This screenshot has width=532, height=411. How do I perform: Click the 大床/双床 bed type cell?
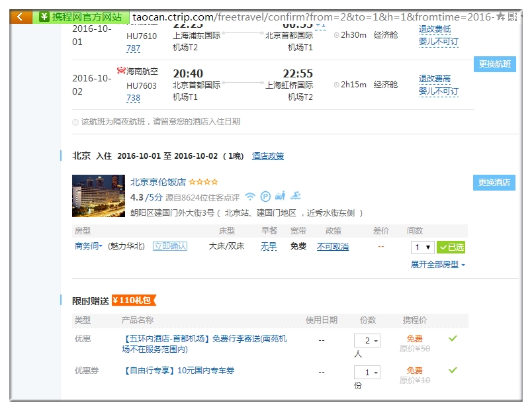click(226, 246)
